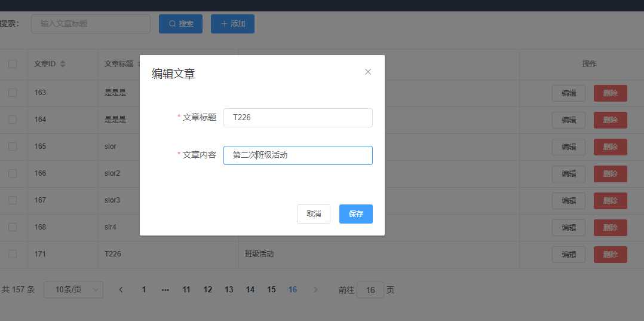Viewport: 644px width, 321px height.
Task: Click the 前往 page number jump input
Action: click(370, 290)
